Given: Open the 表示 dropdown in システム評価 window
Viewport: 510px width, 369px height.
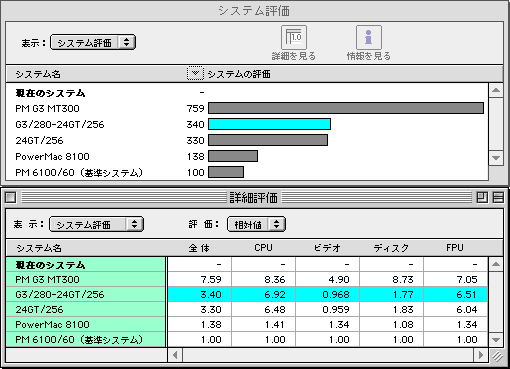Looking at the screenshot, I should (x=93, y=42).
